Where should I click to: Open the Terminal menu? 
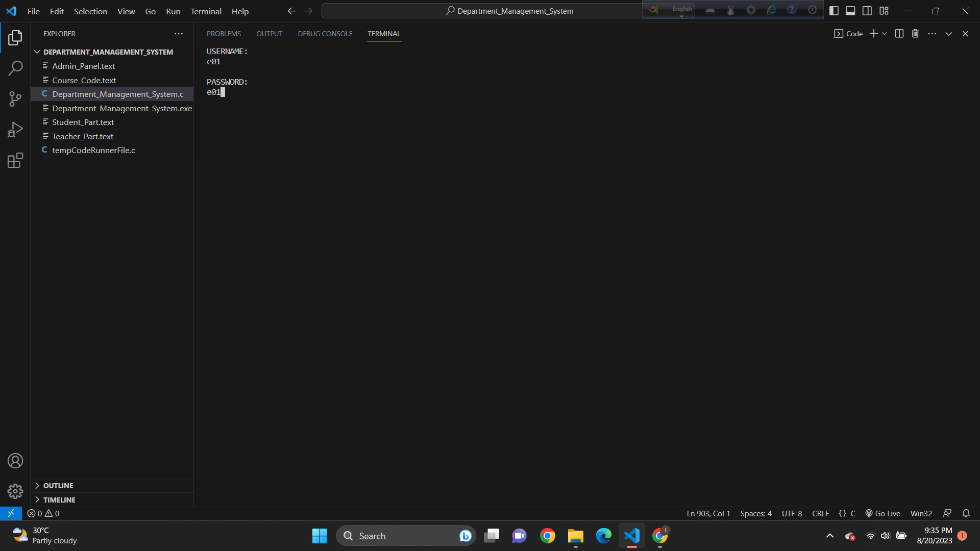pyautogui.click(x=205, y=11)
